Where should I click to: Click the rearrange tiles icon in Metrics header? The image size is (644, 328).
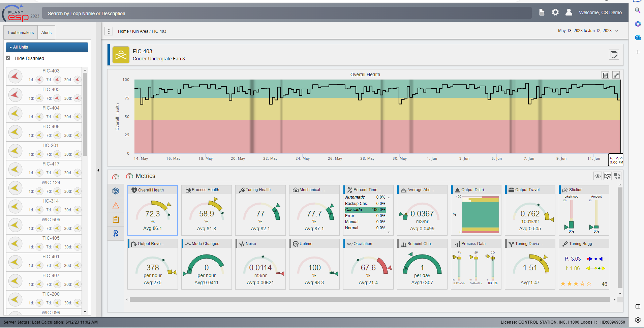click(x=617, y=176)
